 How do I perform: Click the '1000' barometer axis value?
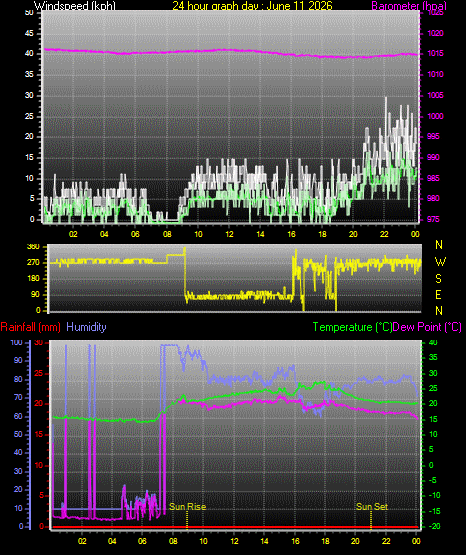click(x=436, y=116)
